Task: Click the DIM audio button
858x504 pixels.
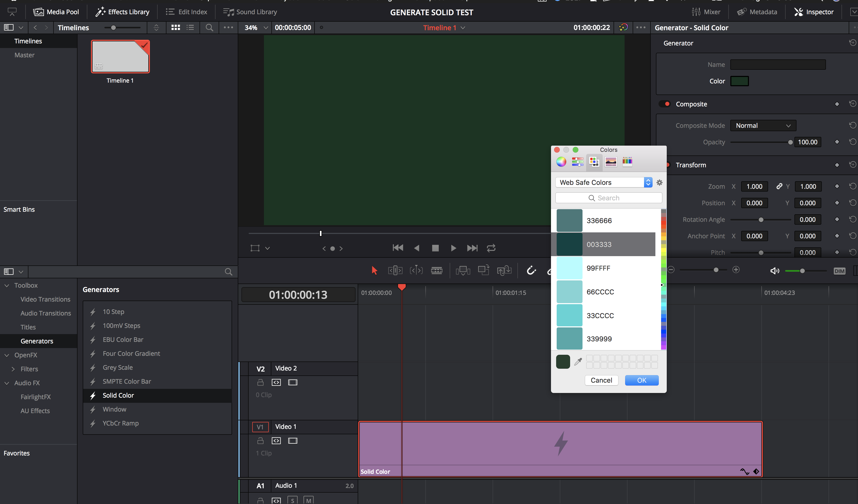Action: coord(839,271)
